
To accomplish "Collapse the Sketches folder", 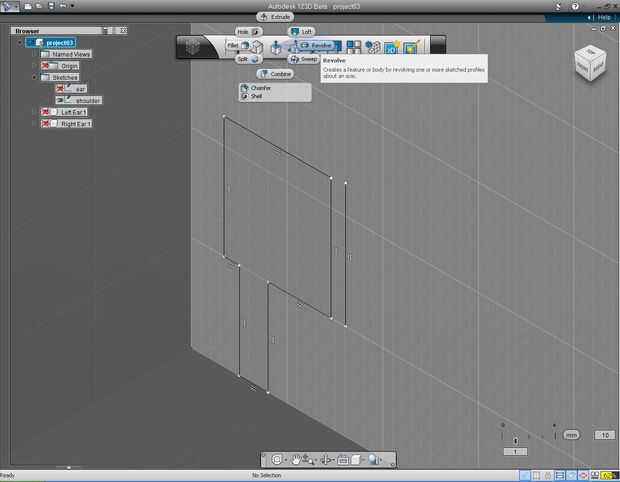I will [x=35, y=77].
